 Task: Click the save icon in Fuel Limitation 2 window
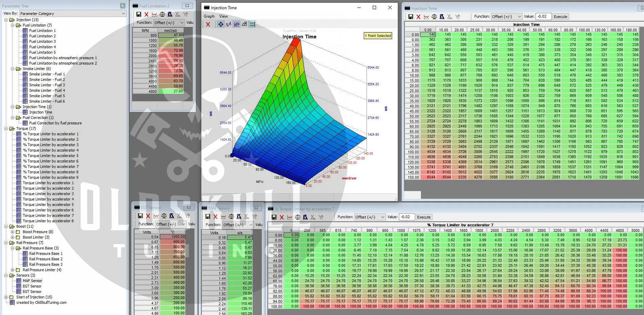pos(139,15)
